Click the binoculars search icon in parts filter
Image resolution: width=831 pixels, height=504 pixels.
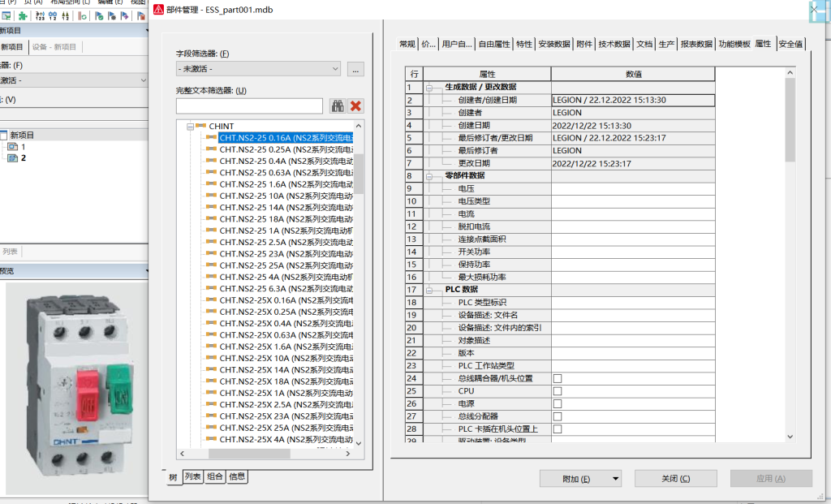(x=338, y=106)
